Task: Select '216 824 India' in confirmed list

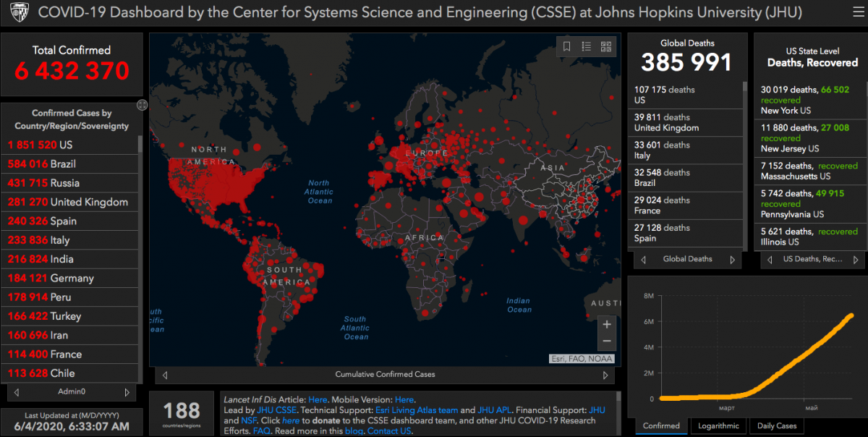Action: (x=69, y=259)
